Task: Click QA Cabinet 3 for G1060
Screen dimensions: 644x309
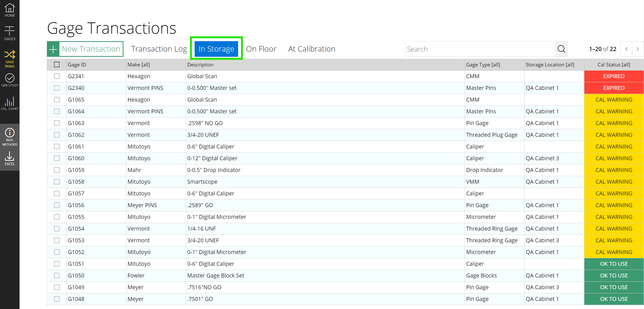Action: [542, 158]
